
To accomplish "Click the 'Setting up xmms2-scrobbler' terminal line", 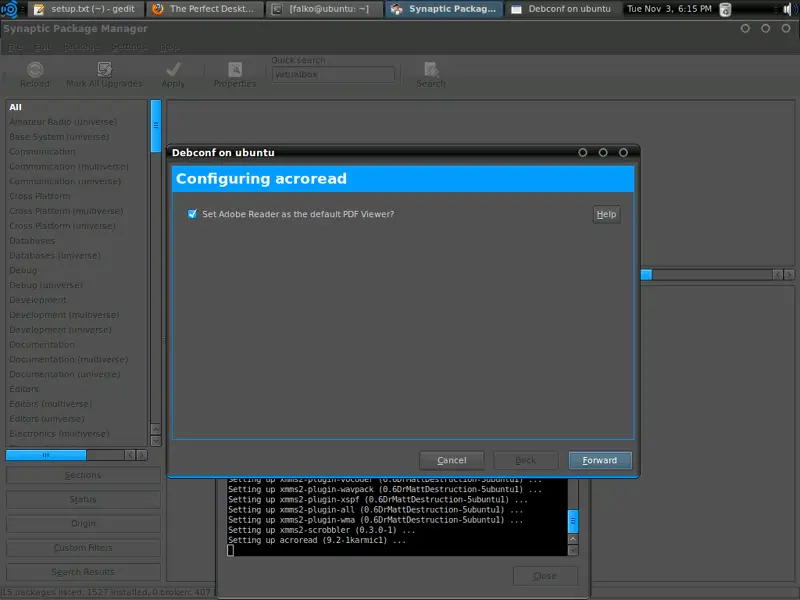I will pos(321,530).
